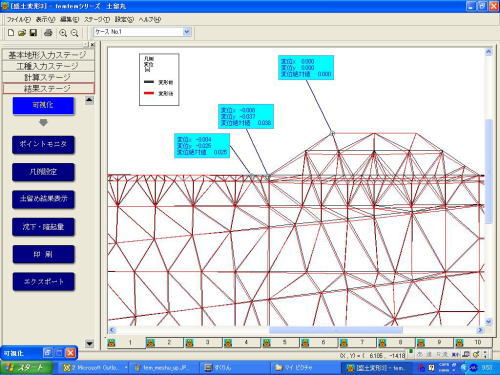Expand the 計算ステージ section
500x375 pixels.
(48, 77)
